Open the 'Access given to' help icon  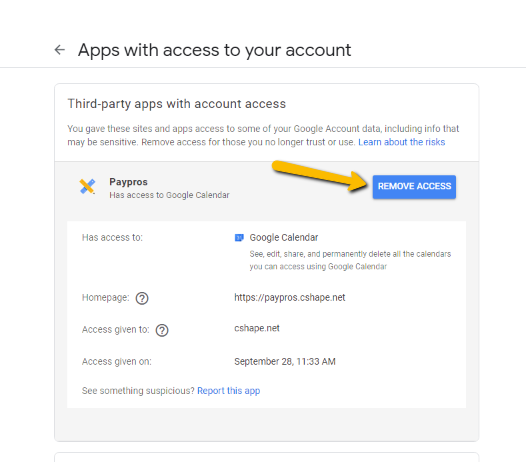(x=162, y=330)
